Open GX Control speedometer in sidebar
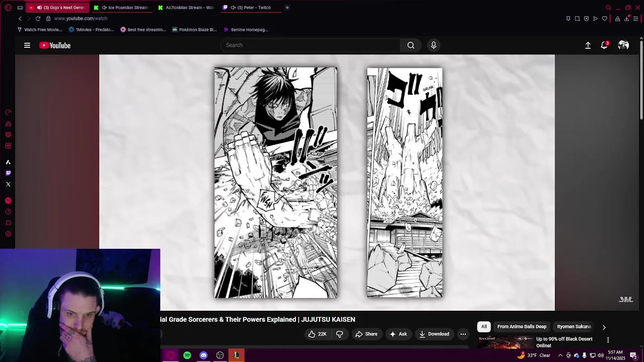644x362 pixels. pos(8,113)
